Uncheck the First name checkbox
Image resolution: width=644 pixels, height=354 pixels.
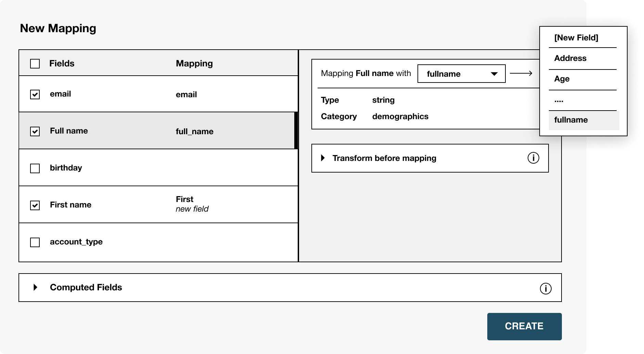point(35,205)
